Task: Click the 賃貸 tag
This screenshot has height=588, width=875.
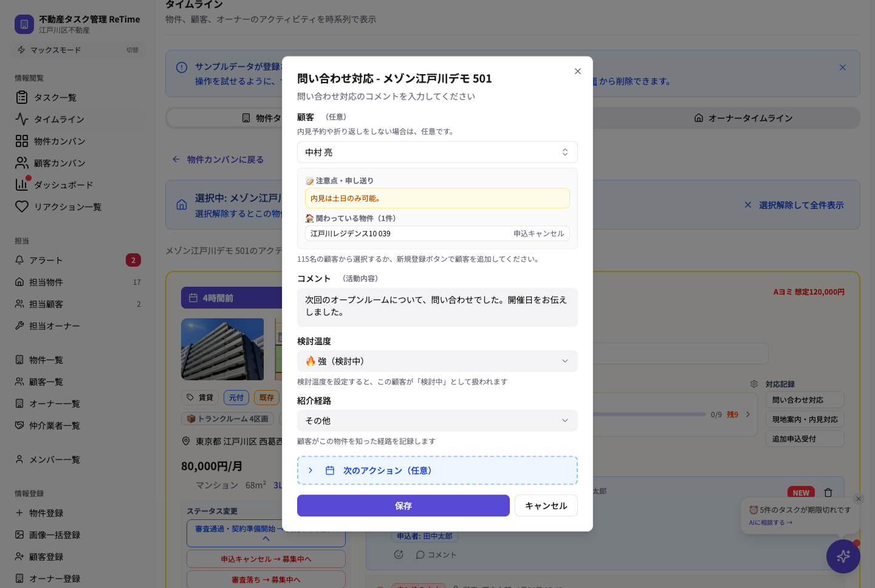Action: tap(200, 398)
